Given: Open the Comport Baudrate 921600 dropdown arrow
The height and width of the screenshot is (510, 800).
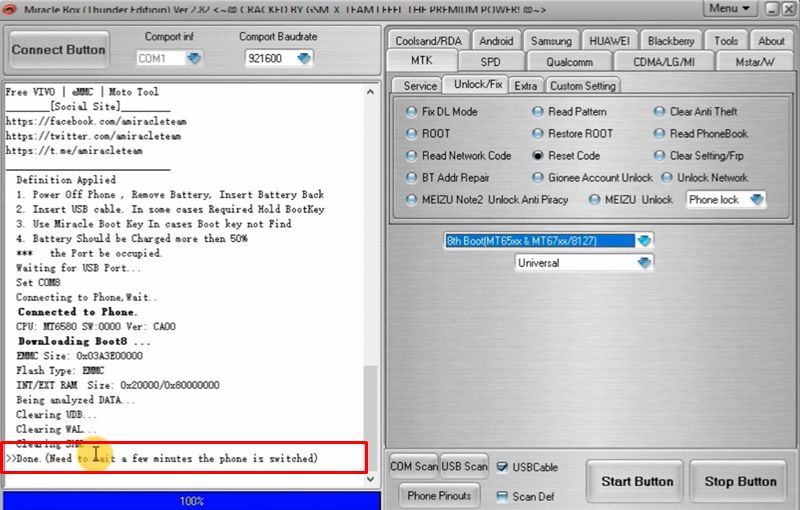Looking at the screenshot, I should point(304,58).
